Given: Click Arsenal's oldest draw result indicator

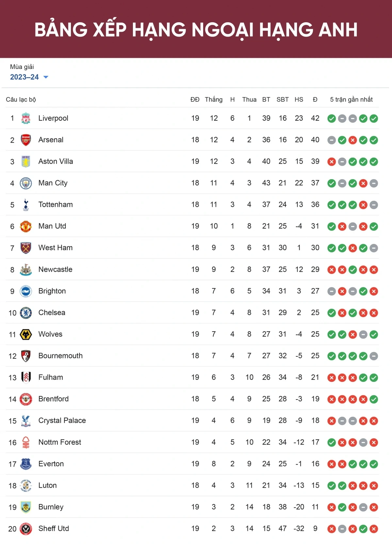Looking at the screenshot, I should [332, 140].
